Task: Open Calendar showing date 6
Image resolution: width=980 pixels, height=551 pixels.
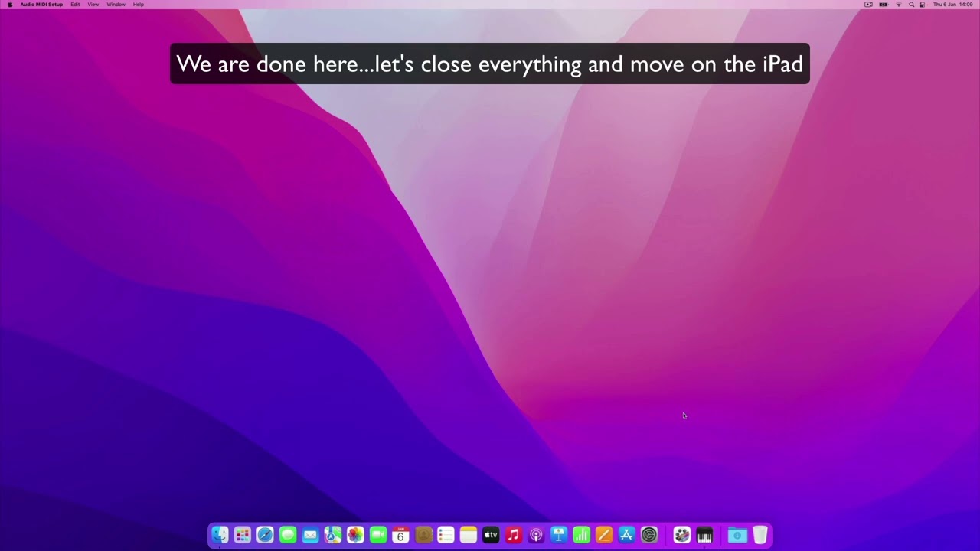Action: pos(400,535)
